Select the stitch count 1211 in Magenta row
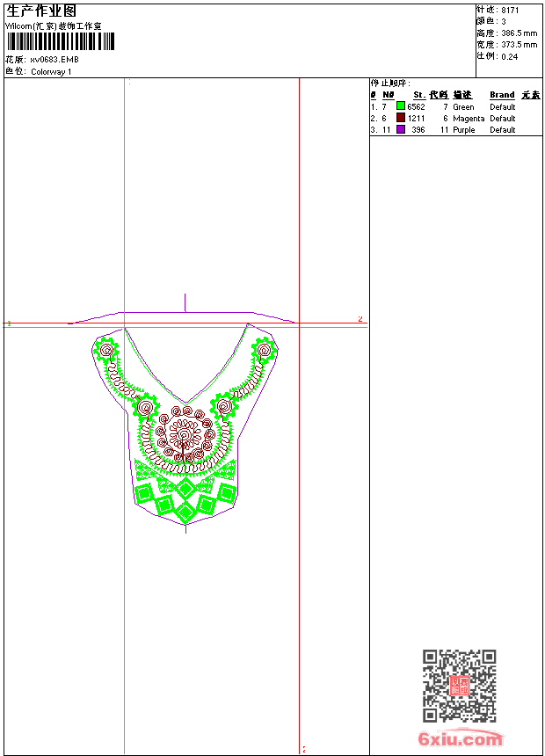This screenshot has width=545, height=756. tap(417, 119)
